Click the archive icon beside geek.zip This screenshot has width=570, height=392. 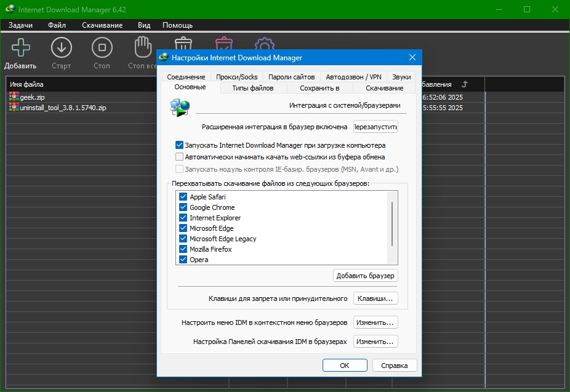coord(14,97)
